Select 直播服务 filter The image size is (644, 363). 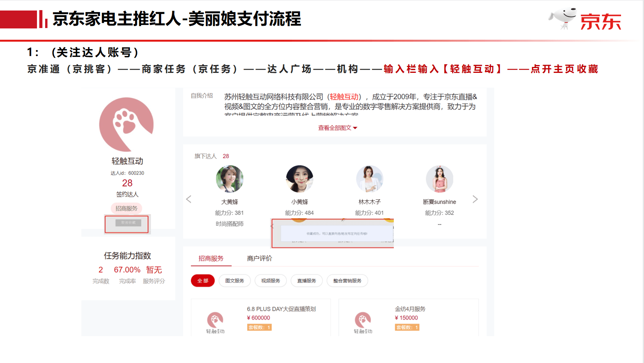tap(307, 280)
